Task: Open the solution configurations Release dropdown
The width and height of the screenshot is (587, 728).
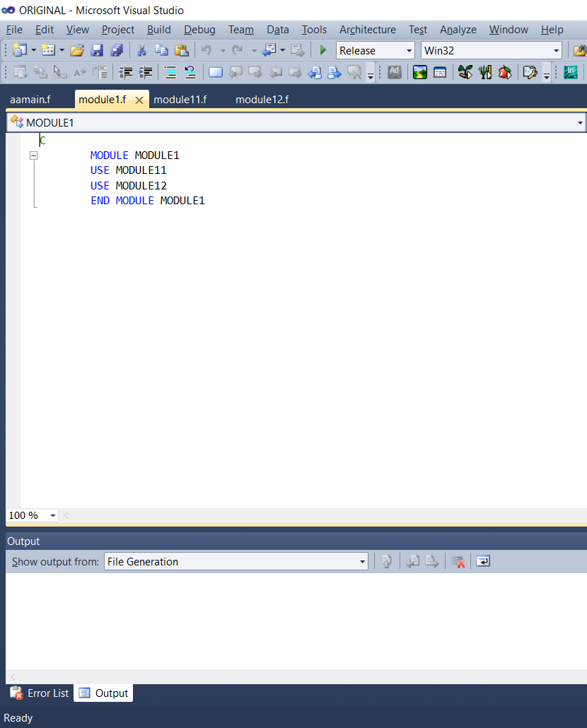Action: 409,50
